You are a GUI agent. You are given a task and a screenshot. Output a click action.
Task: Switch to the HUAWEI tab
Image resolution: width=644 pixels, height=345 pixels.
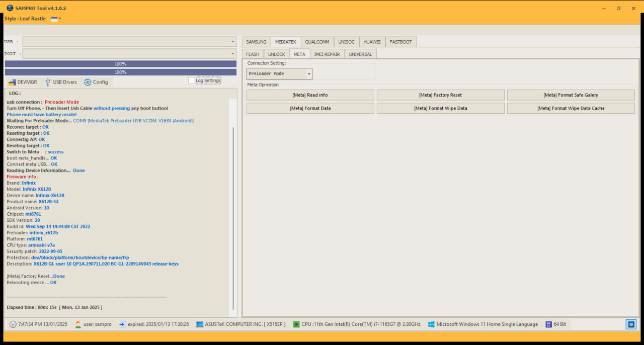[372, 42]
